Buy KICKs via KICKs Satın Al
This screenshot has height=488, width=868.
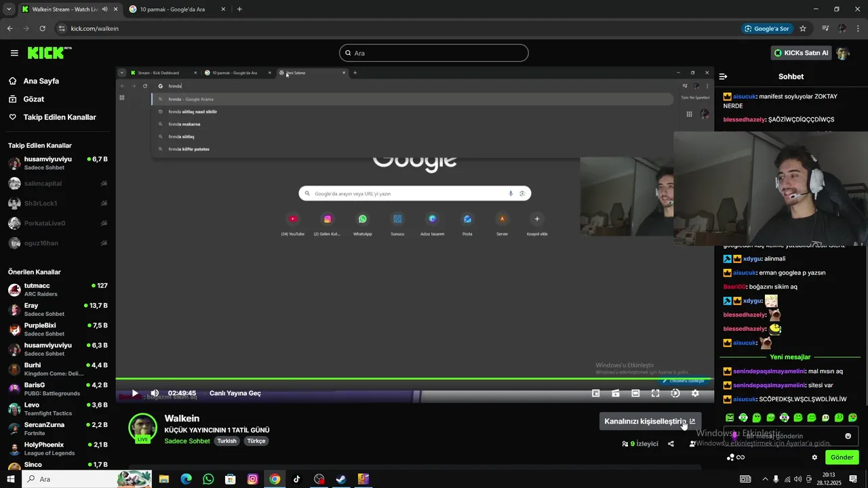click(x=801, y=53)
